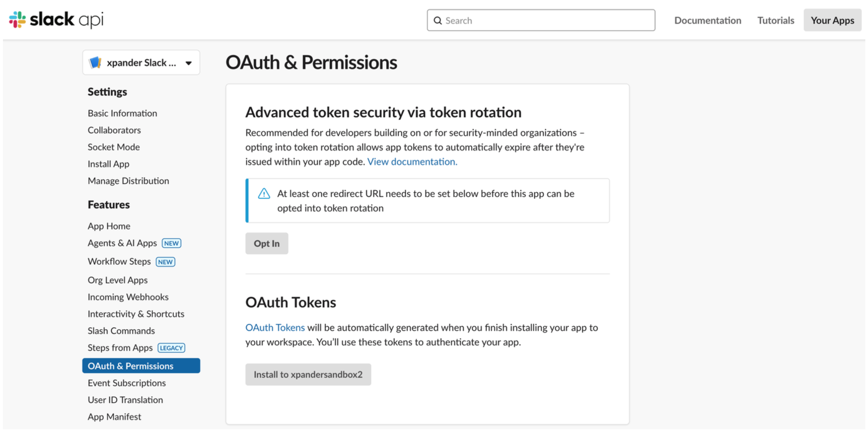Focus the Search input field
This screenshot has height=432, width=868.
[x=541, y=21]
